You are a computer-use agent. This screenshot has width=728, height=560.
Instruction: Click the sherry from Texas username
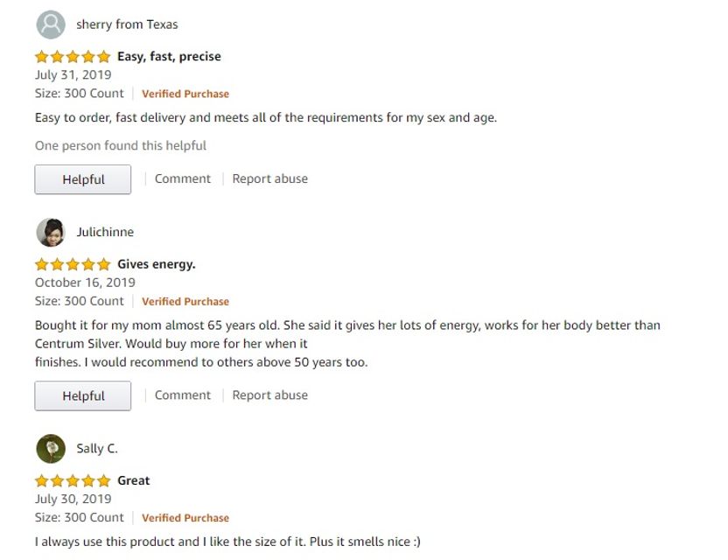[127, 24]
